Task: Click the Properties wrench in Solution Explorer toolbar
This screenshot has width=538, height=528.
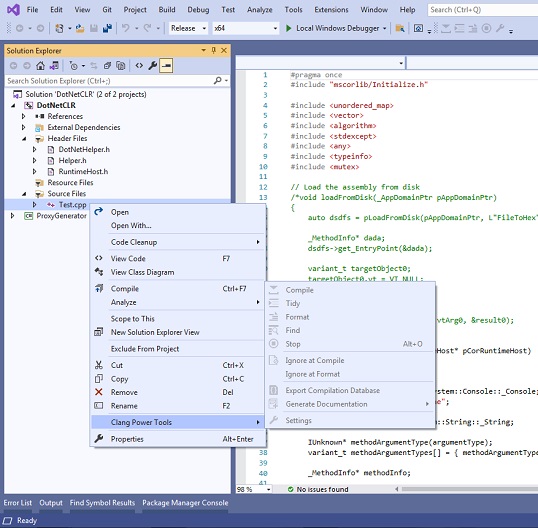Action: click(153, 66)
